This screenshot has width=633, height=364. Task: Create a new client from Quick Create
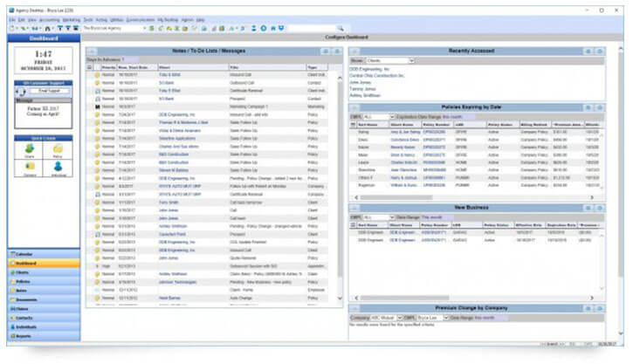click(x=29, y=150)
